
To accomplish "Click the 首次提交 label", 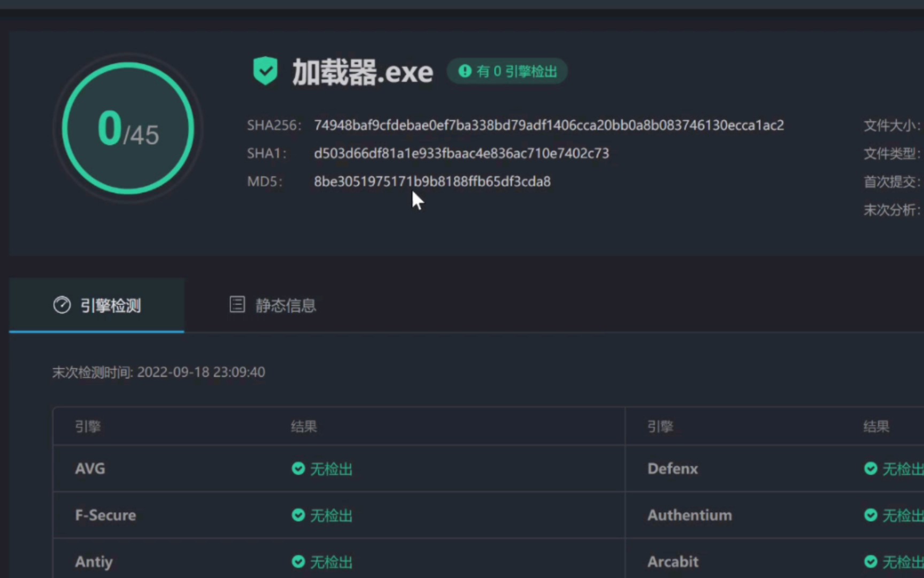I will (892, 182).
